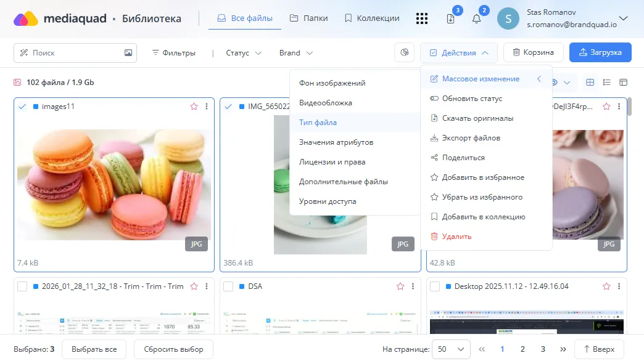Open the Brand filter dropdown

click(x=295, y=53)
